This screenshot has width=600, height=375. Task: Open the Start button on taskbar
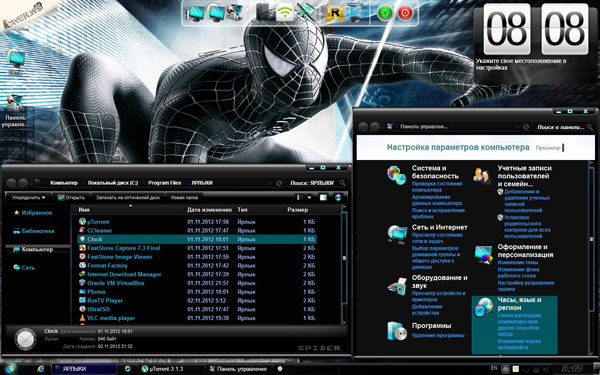coord(10,368)
